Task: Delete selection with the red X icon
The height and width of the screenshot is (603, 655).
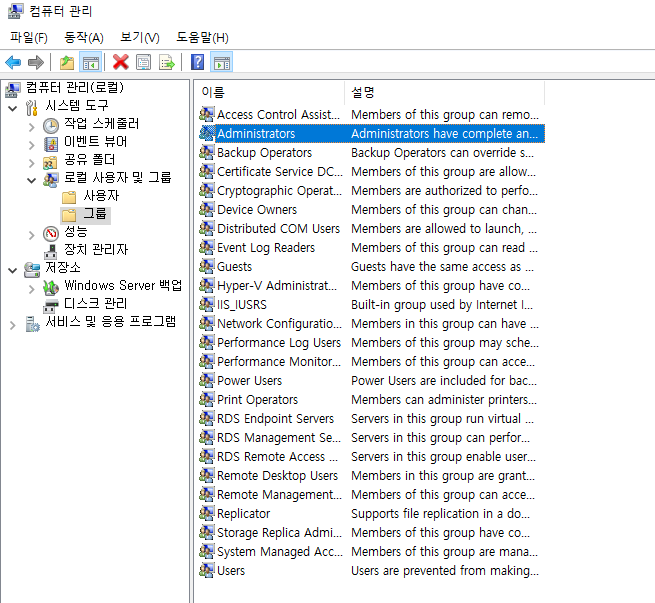Action: coord(121,63)
